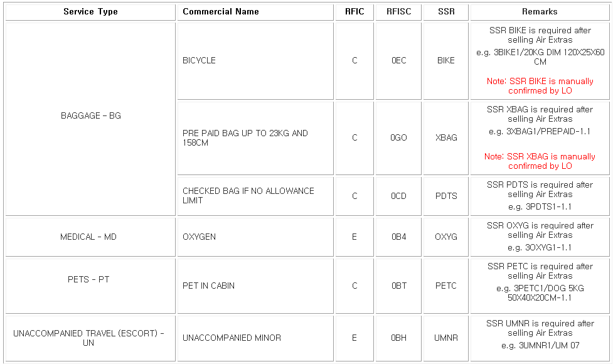Click the 0B4 RFISC code
Screen dimensions: 613x364
click(399, 237)
